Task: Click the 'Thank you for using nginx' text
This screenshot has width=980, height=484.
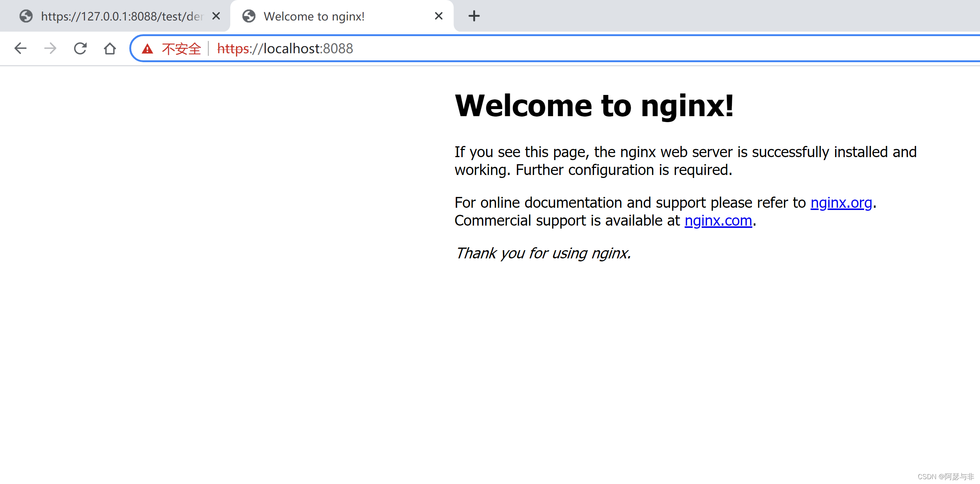Action: point(543,253)
